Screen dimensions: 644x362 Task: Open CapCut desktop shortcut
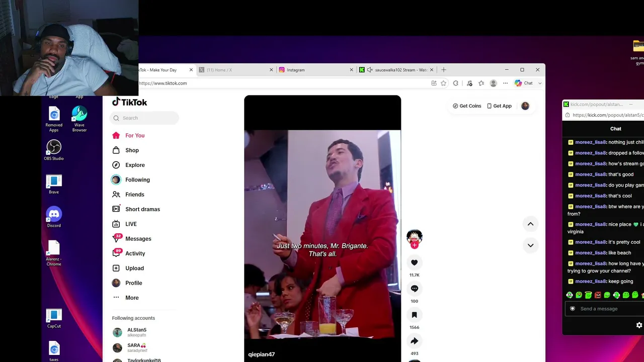(54, 318)
